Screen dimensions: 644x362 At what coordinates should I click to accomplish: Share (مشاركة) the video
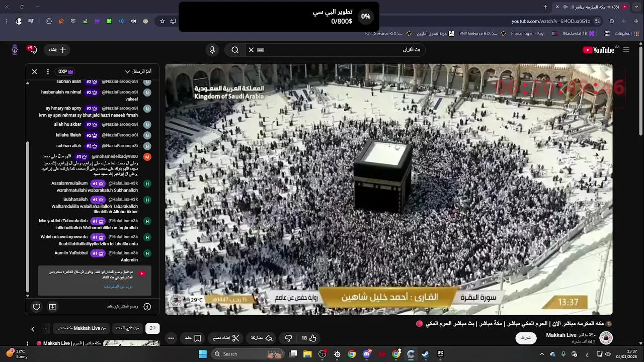(x=262, y=338)
